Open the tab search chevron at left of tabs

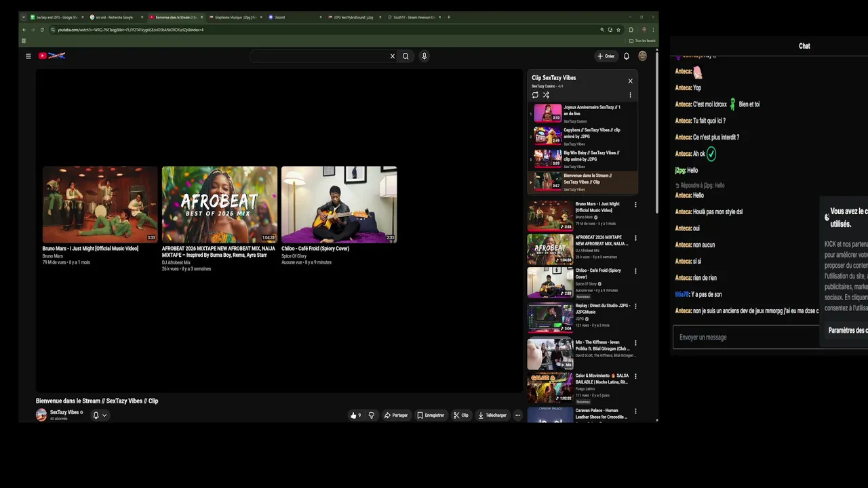(23, 17)
